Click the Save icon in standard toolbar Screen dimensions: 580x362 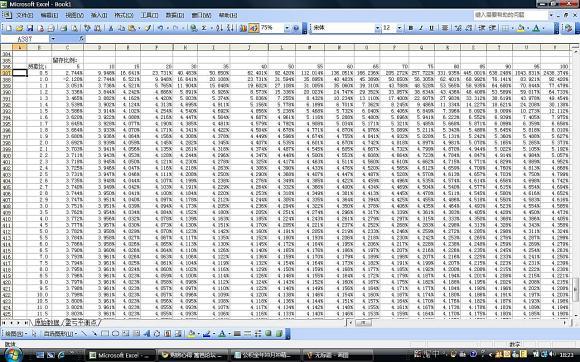coord(30,28)
